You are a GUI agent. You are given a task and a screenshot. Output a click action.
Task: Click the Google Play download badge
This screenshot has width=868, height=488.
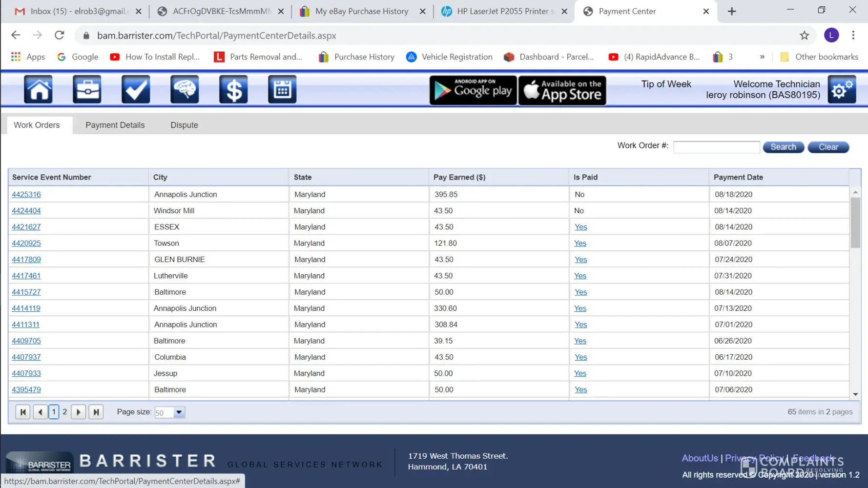pyautogui.click(x=473, y=90)
